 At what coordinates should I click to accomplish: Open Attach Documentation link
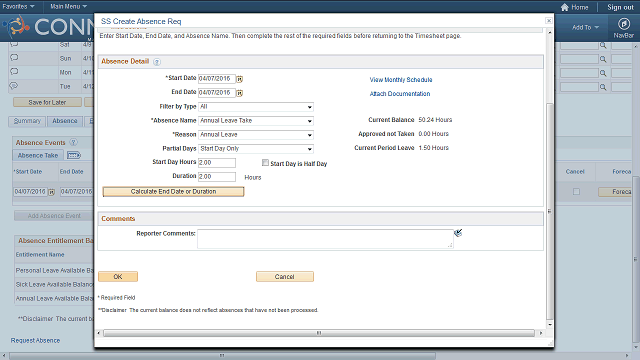coord(400,94)
